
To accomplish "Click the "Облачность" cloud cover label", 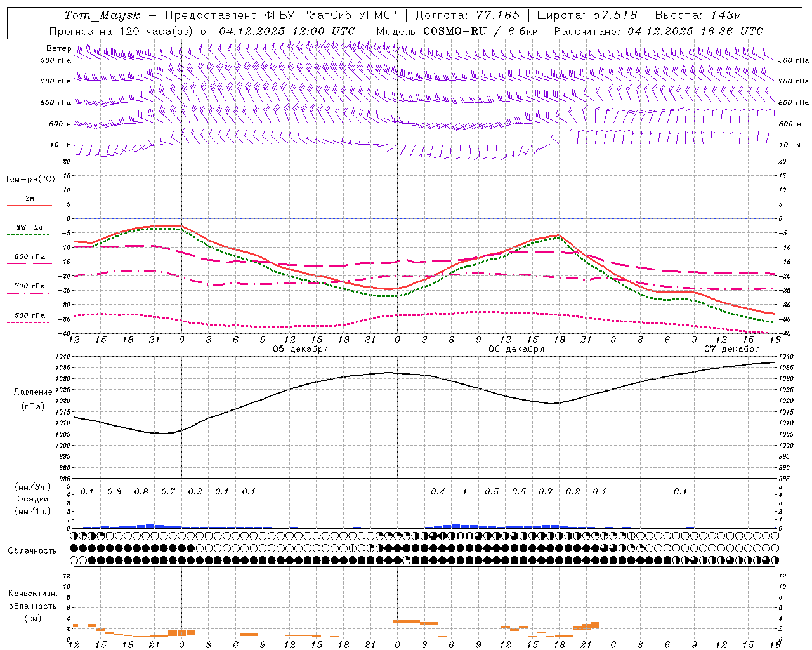I will pyautogui.click(x=32, y=551).
